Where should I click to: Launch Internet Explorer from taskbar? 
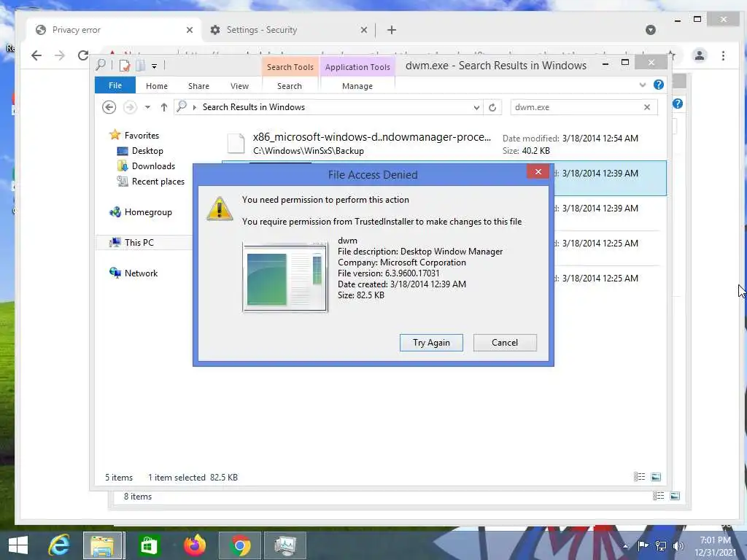59,545
